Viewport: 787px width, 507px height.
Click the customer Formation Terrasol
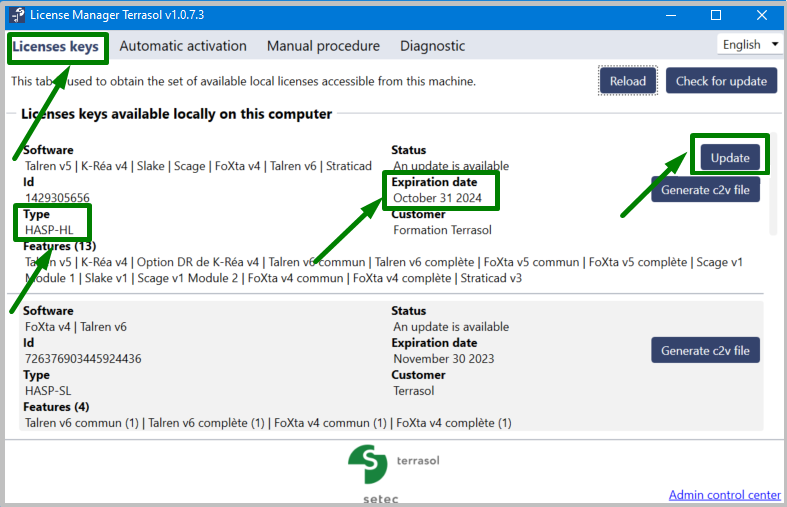[x=442, y=230]
